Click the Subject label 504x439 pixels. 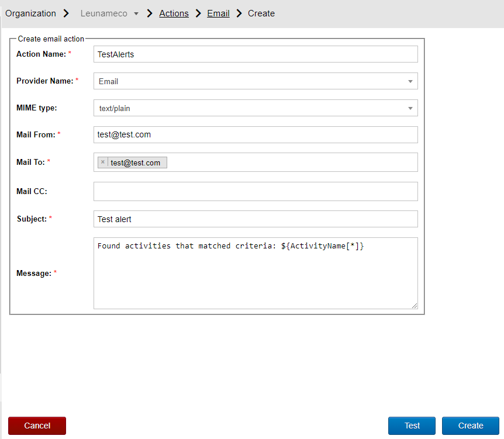coord(32,219)
